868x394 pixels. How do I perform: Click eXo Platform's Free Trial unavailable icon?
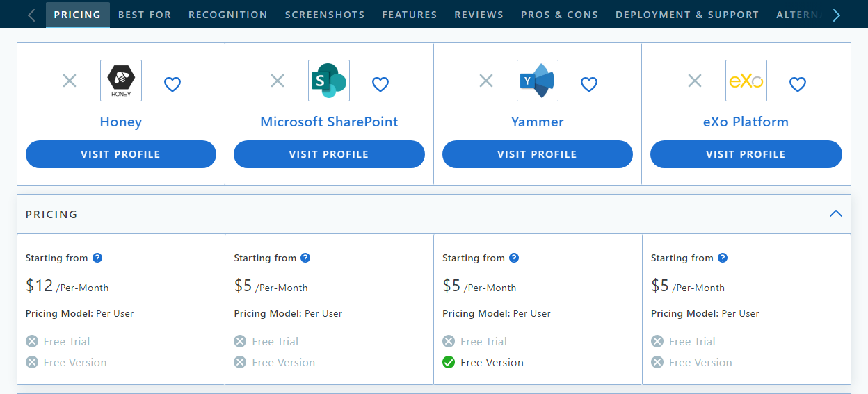tap(657, 341)
